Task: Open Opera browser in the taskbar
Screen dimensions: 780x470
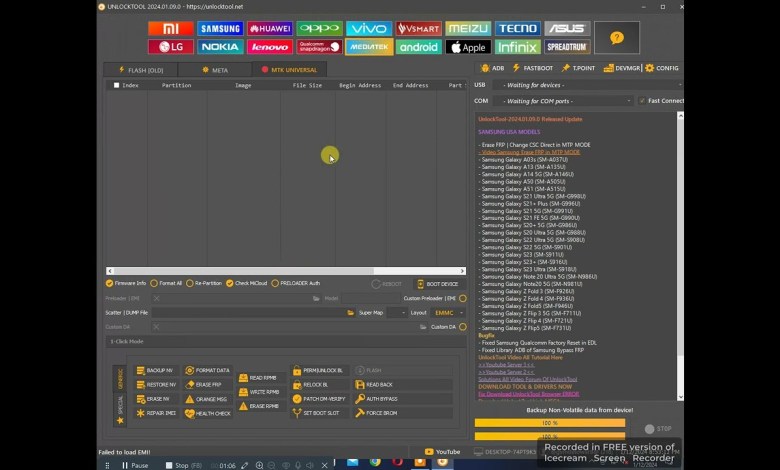Action: pos(397,462)
